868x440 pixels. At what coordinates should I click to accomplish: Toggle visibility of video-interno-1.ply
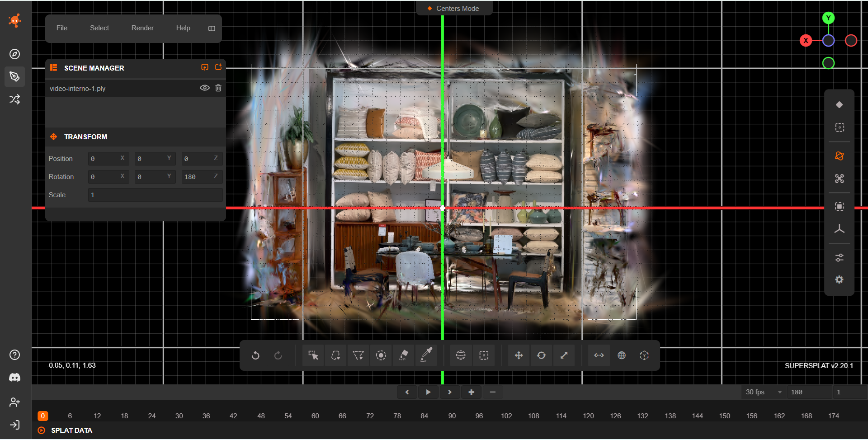pos(205,88)
